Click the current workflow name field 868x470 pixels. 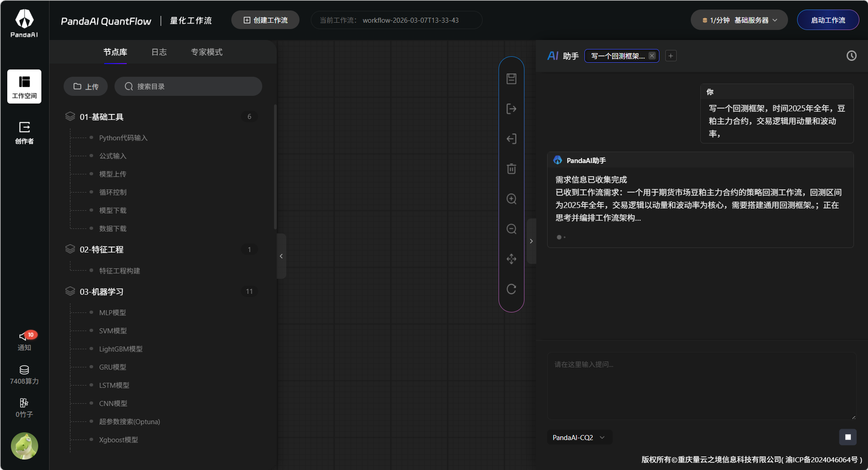coord(396,20)
